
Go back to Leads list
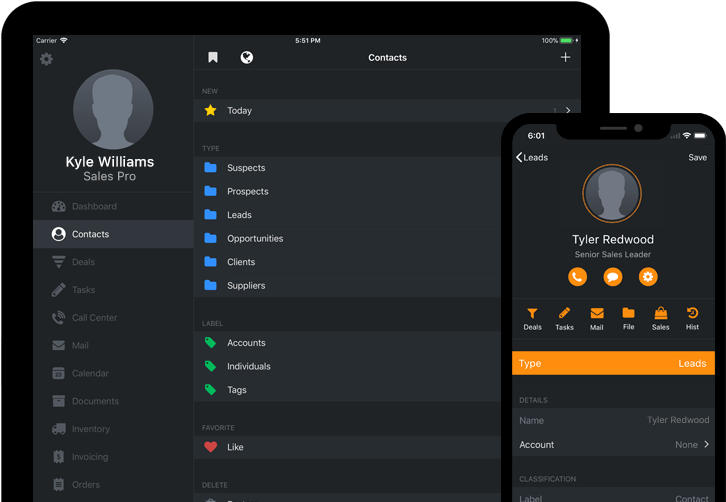[x=532, y=157]
